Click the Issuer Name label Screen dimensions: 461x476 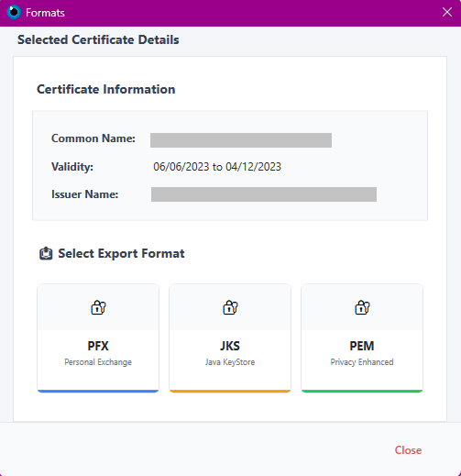coord(84,194)
